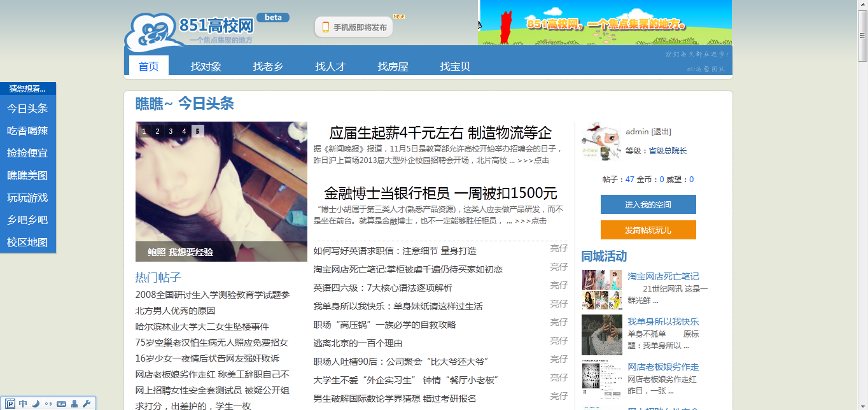Image resolution: width=868 pixels, height=410 pixels.
Task: Click the slideshow caption 鲍照 我想要经验
Action: click(181, 252)
